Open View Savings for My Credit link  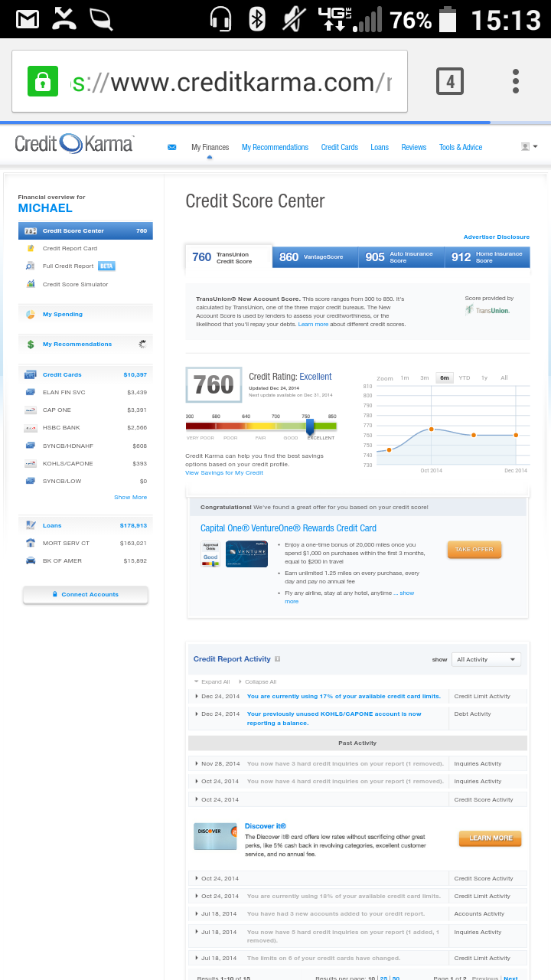224,472
